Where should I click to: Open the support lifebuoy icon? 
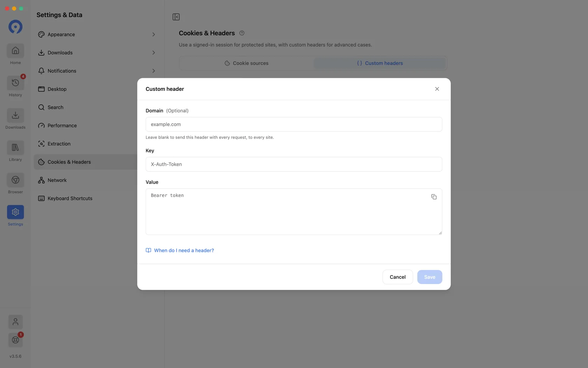click(15, 340)
